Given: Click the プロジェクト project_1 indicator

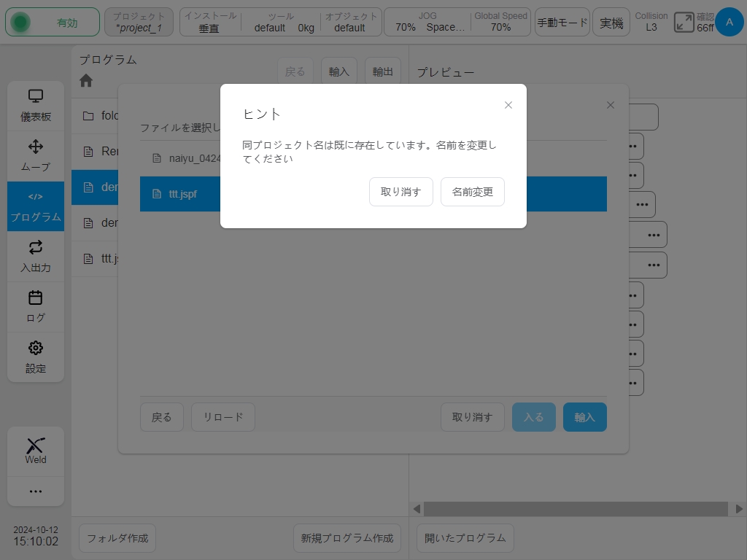Looking at the screenshot, I should [139, 23].
